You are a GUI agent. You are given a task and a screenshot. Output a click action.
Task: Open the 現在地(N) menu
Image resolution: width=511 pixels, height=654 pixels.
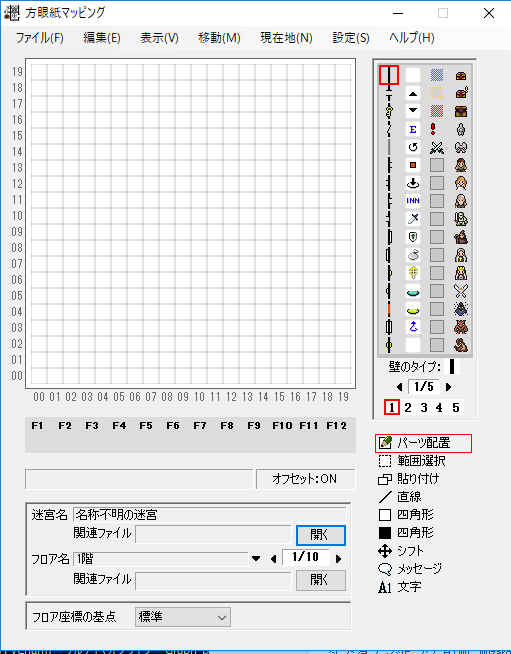(287, 38)
